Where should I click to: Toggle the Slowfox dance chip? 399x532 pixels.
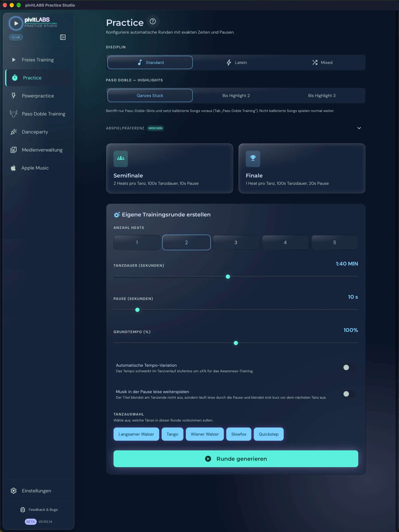click(x=239, y=434)
